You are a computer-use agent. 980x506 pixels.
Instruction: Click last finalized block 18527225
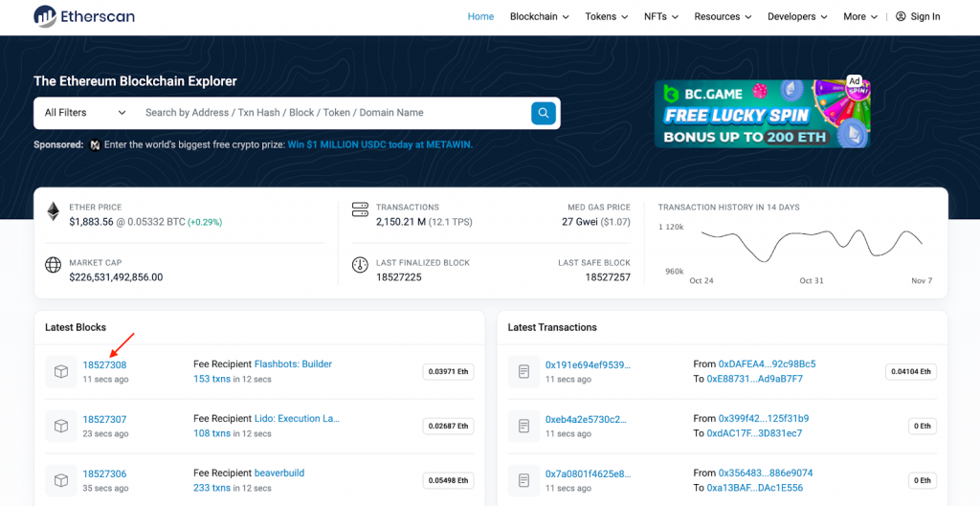(399, 277)
